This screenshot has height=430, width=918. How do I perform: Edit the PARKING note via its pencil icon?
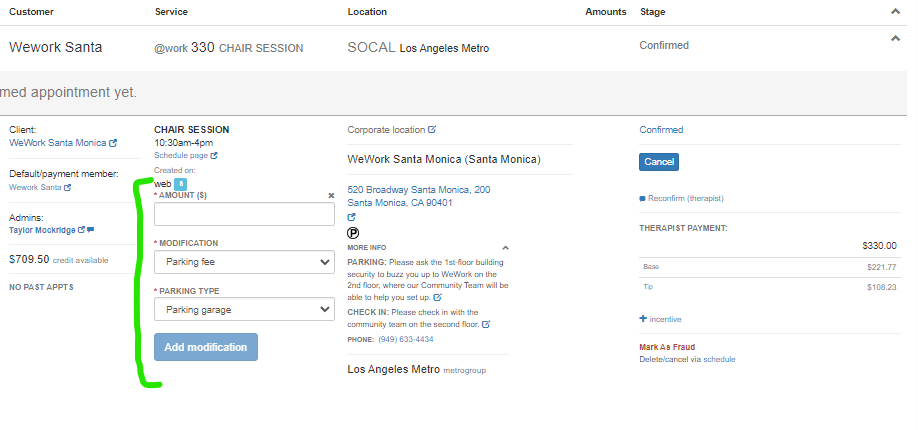437,297
